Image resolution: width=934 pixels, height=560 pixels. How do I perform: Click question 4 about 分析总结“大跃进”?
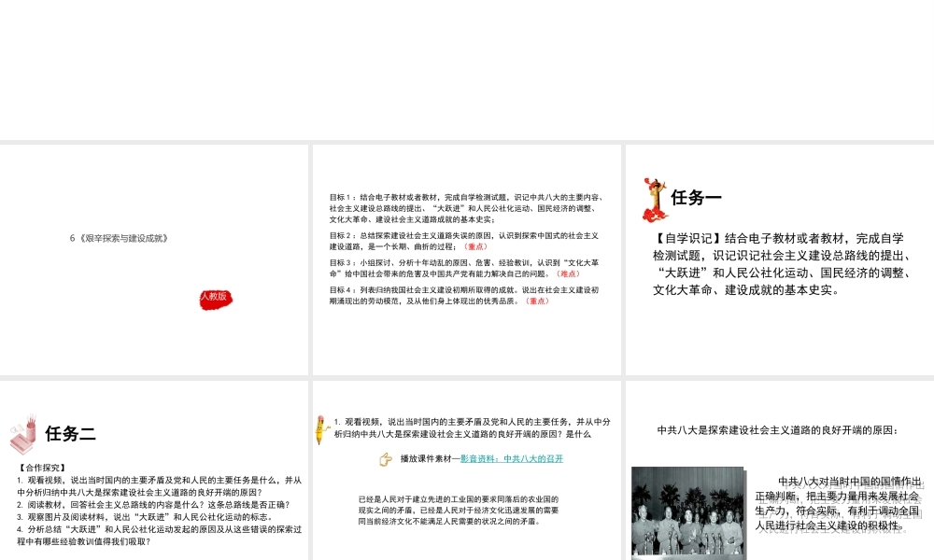coord(159,536)
